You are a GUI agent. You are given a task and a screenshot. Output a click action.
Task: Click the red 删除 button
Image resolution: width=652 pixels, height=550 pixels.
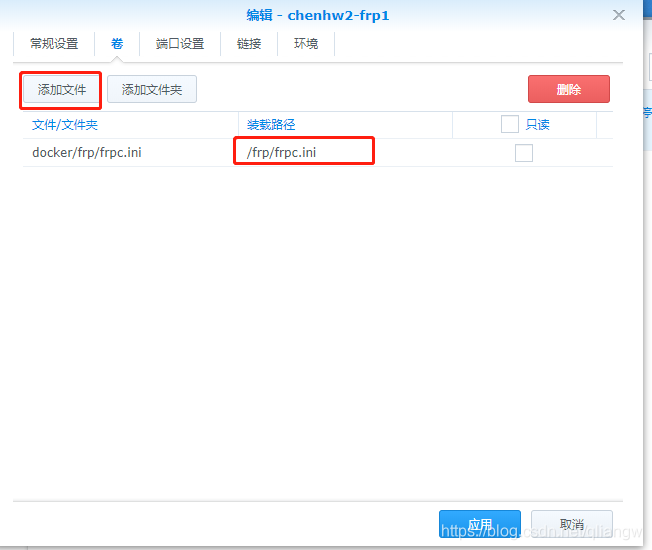click(568, 89)
